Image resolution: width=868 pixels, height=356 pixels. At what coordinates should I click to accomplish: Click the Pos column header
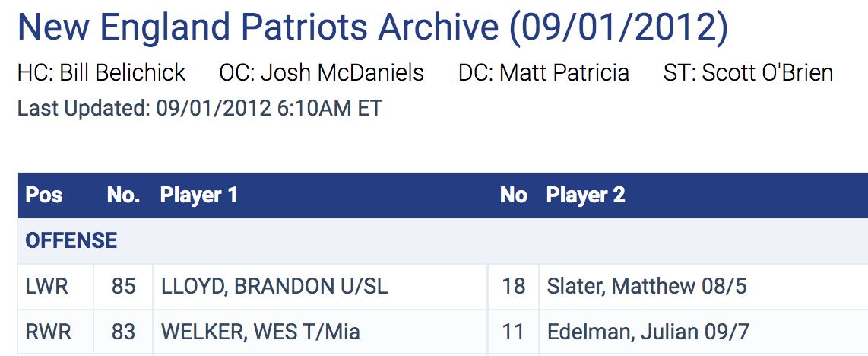(x=43, y=195)
